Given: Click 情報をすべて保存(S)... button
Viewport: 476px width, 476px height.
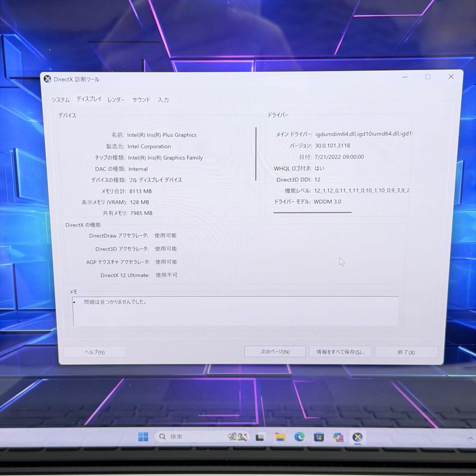Looking at the screenshot, I should point(340,352).
